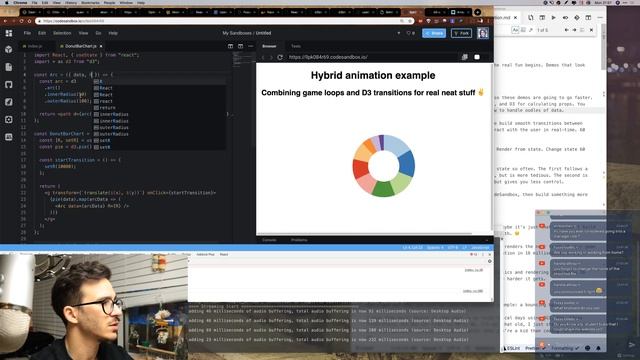Viewport: 640px width, 360px height.
Task: Open History menu in macOS menu bar
Action: point(71,2)
